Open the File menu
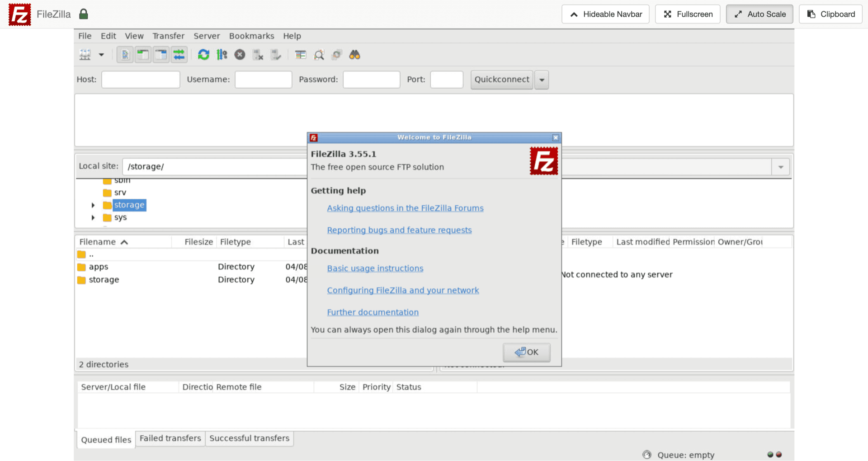This screenshot has width=868, height=461. point(85,36)
